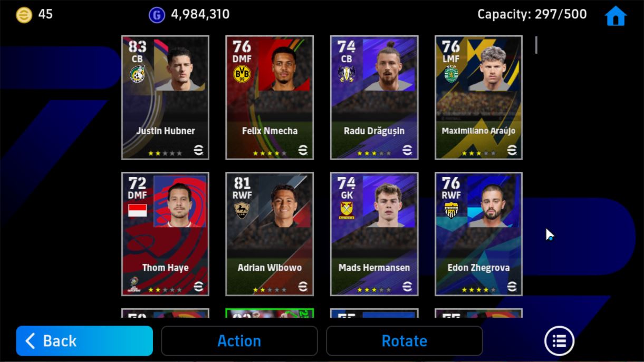Select the Adrian Wibowo player card
Screen dimensions: 644x362
(270, 234)
